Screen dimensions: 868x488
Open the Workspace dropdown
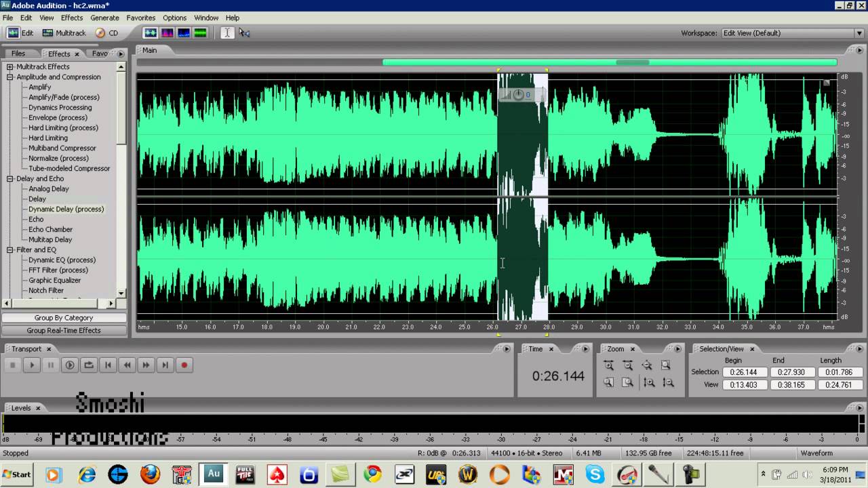point(791,33)
